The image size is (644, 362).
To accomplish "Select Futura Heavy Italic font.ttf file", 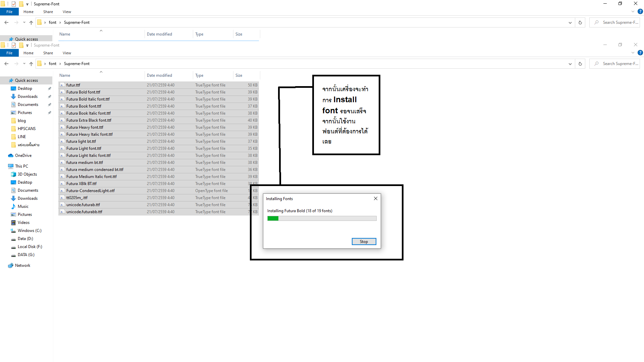I will (x=158, y=134).
